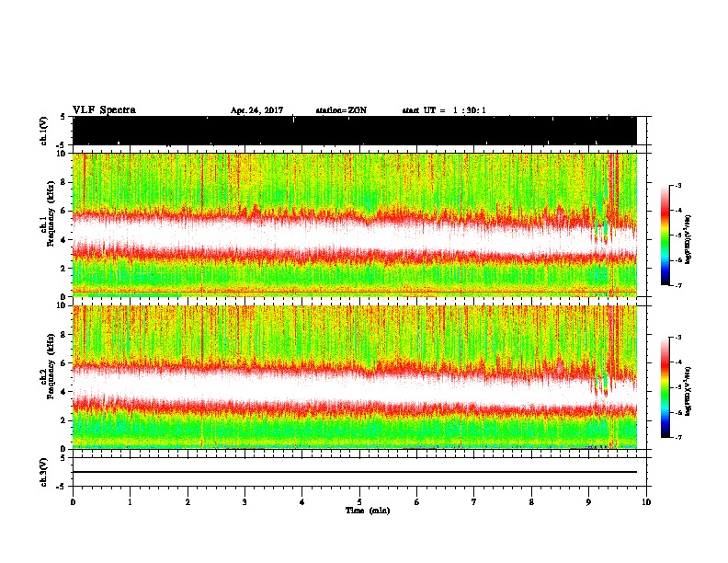The image size is (728, 563).
Task: Click the "VLF Spectra" plot title
Action: (x=104, y=110)
